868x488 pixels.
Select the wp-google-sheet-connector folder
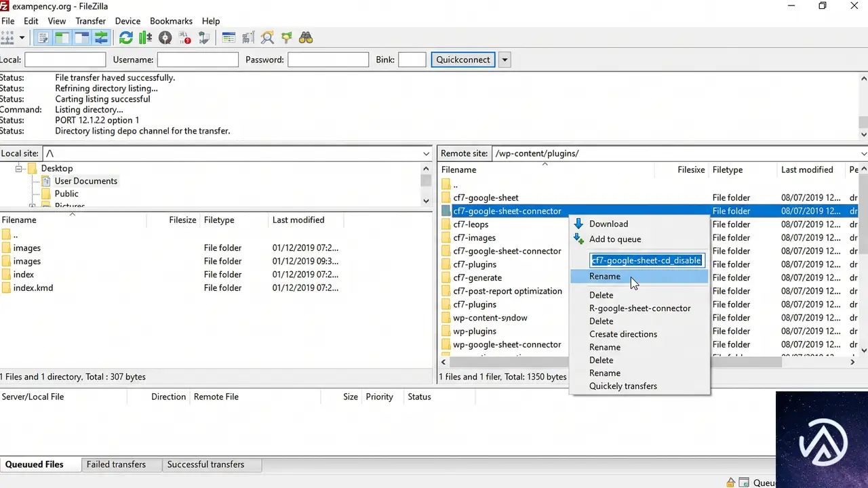point(507,345)
